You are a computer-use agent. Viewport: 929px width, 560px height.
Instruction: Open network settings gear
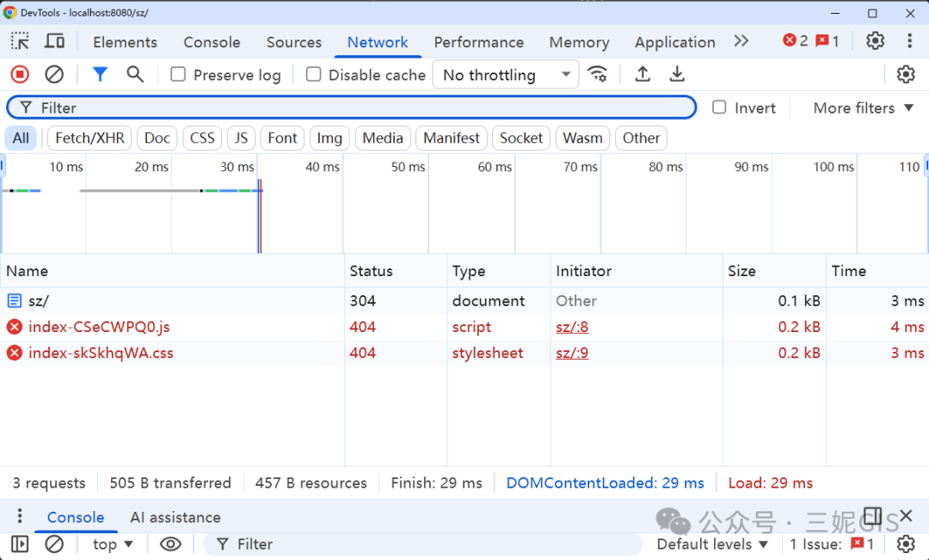906,75
